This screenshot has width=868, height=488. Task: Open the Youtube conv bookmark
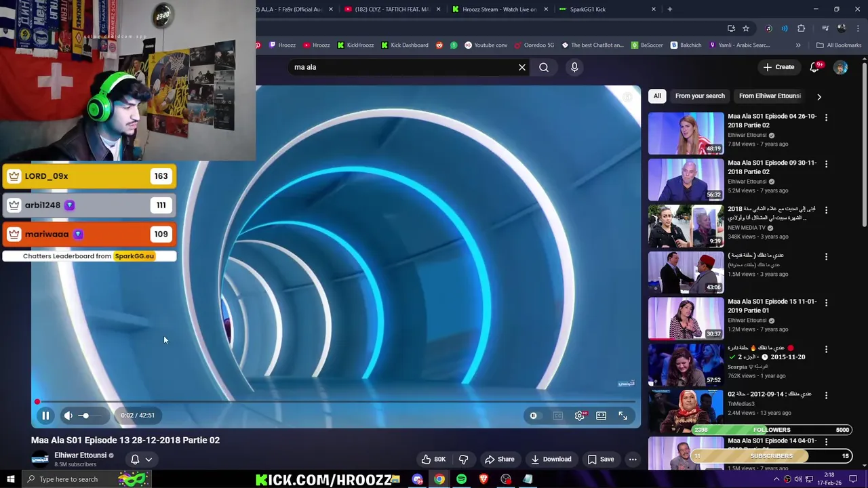[x=486, y=45]
